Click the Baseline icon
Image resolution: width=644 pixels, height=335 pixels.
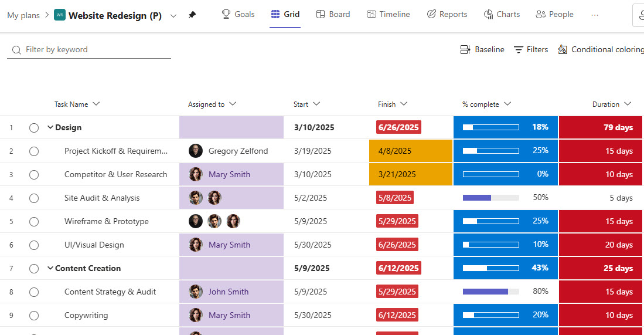tap(465, 50)
